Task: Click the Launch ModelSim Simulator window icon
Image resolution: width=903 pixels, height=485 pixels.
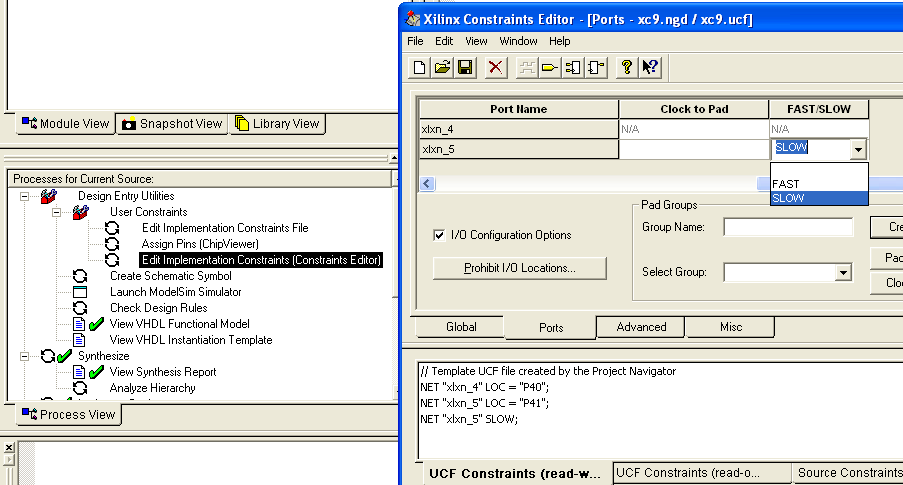Action: click(x=80, y=292)
